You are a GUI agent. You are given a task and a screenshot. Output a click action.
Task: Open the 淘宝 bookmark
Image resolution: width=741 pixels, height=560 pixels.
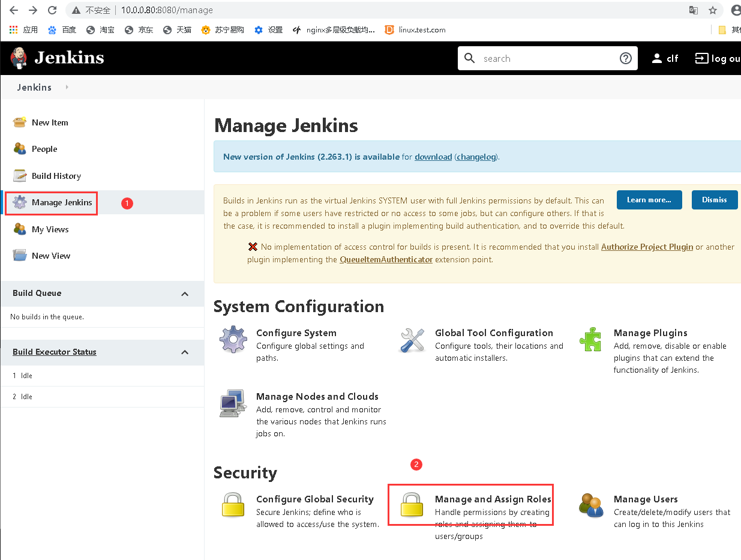pyautogui.click(x=100, y=29)
